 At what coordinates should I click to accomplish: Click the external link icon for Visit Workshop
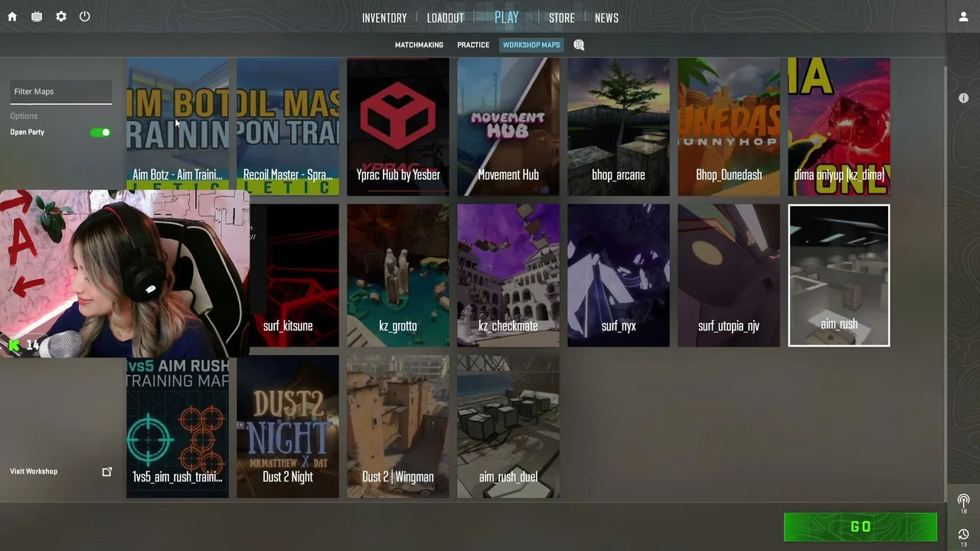(x=107, y=471)
